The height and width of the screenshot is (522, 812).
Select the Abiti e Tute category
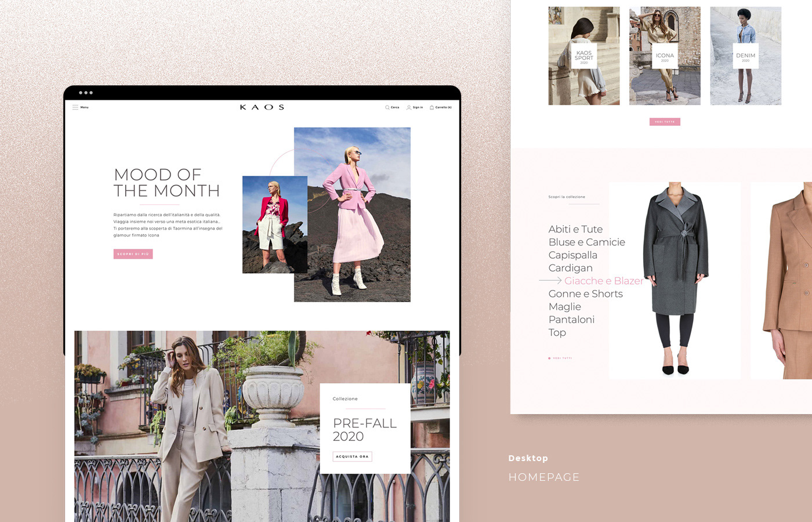coord(575,229)
